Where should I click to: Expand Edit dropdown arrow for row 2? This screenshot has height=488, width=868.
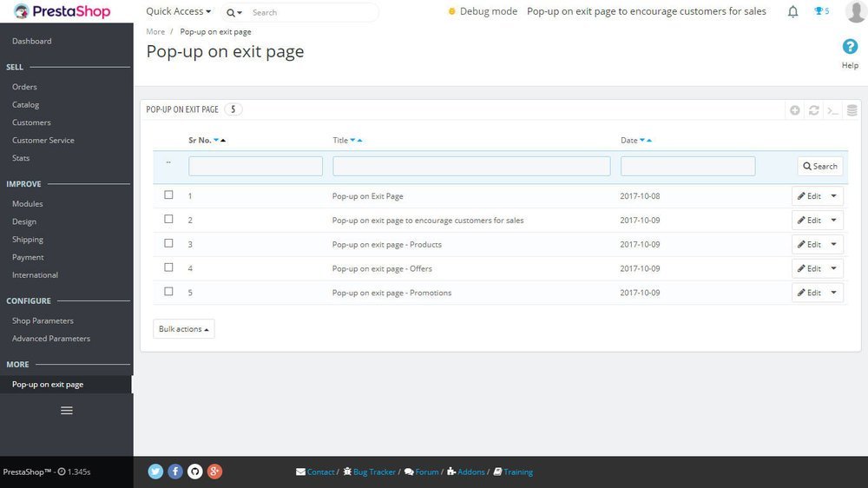point(833,221)
